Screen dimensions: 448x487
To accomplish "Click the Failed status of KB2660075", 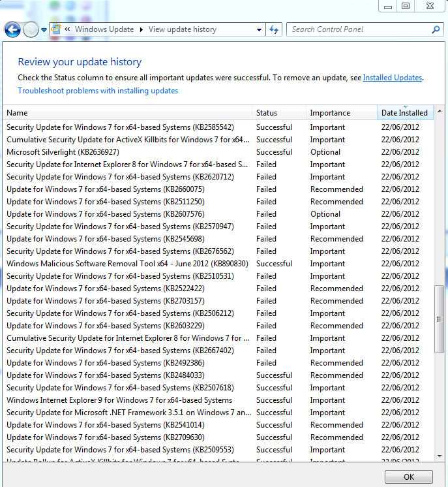I will (x=266, y=189).
